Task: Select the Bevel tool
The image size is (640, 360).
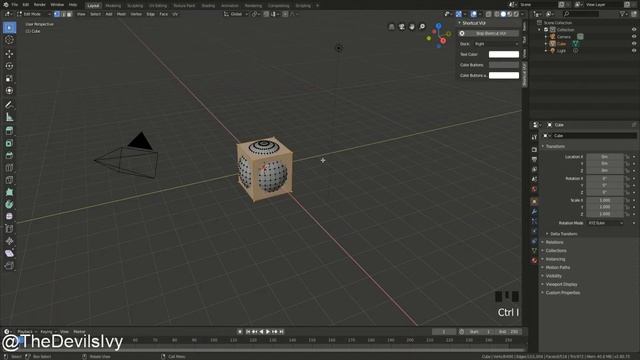Action: click(x=9, y=156)
